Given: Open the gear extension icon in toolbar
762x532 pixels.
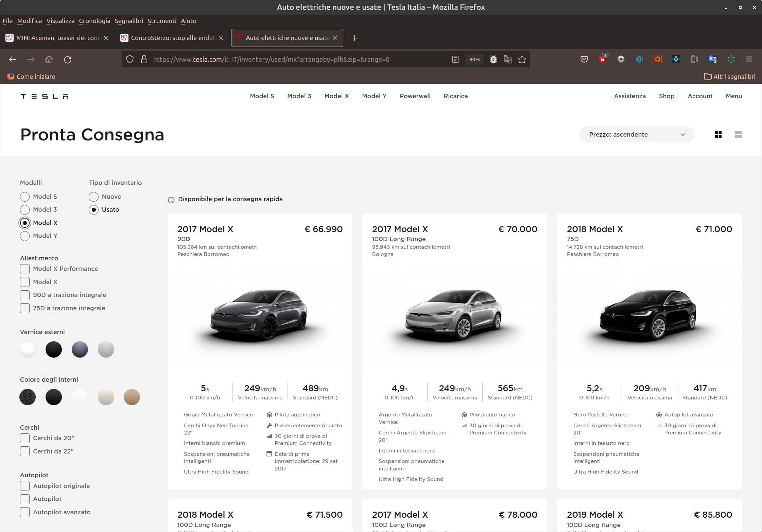Looking at the screenshot, I should point(621,59).
